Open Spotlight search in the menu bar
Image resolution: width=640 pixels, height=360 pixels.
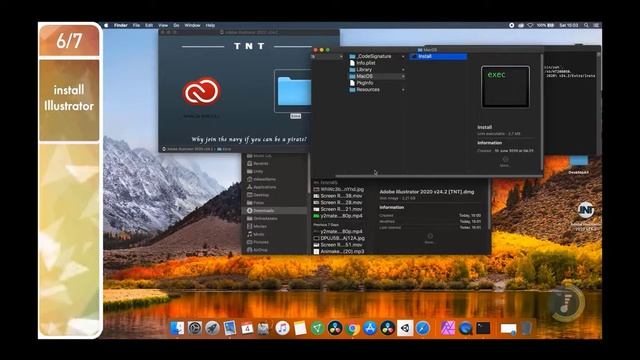586,25
